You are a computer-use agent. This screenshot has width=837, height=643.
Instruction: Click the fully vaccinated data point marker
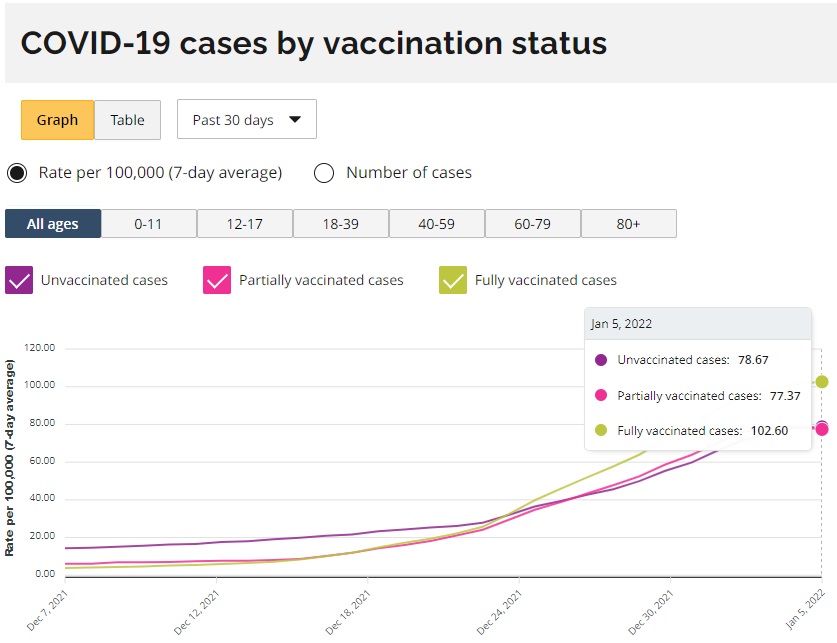coord(822,381)
